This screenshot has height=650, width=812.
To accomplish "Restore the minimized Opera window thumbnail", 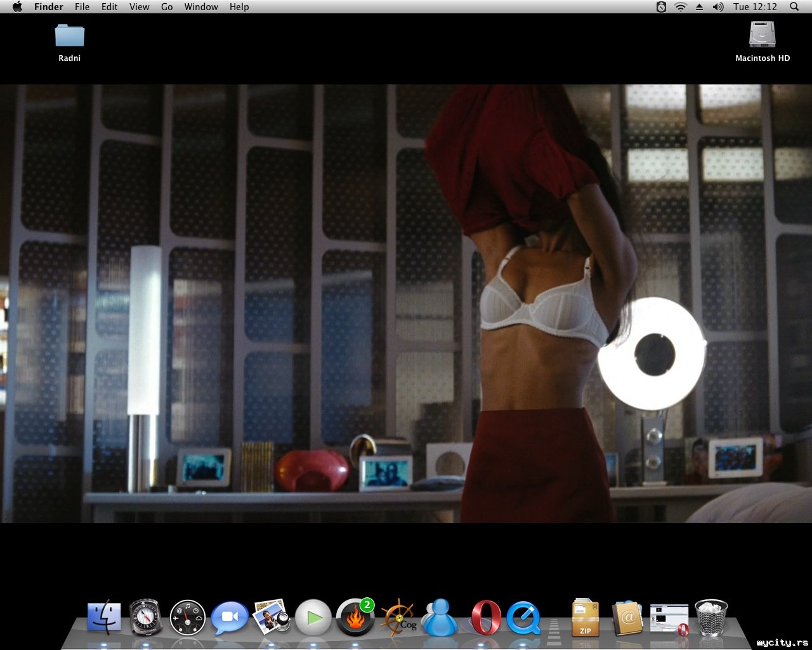I will point(669,620).
